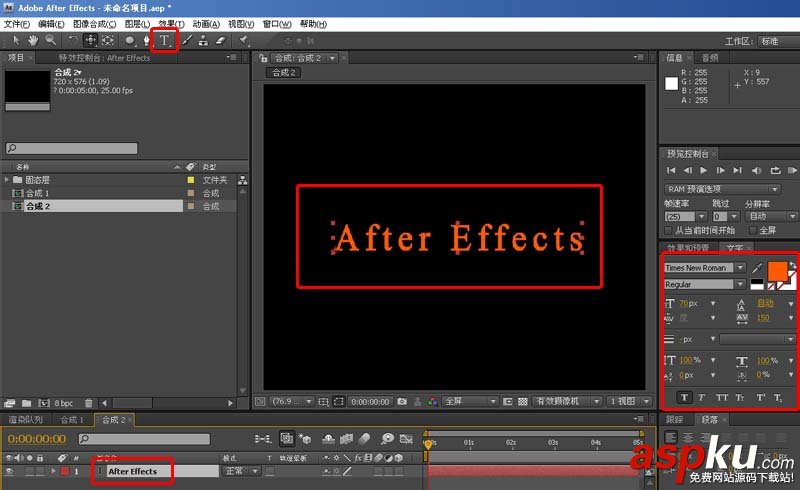The image size is (800, 490).
Task: Open Regular font style dropdown
Action: (740, 284)
